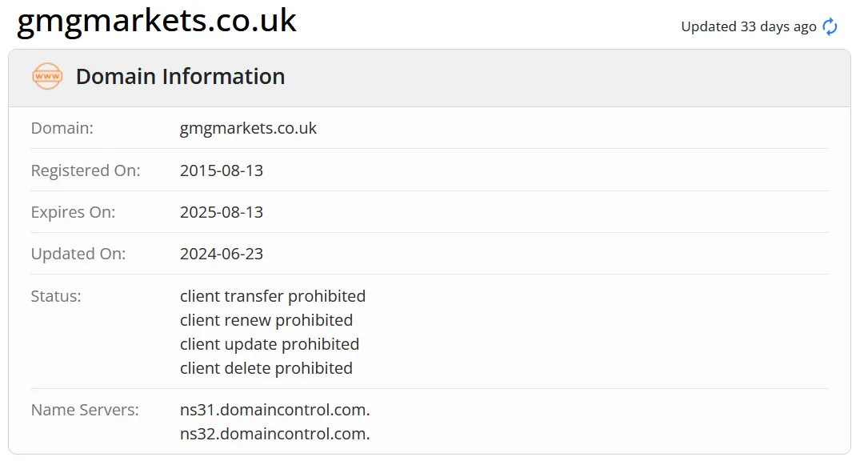Click the Domain Information heading
The image size is (868, 469).
pos(181,76)
